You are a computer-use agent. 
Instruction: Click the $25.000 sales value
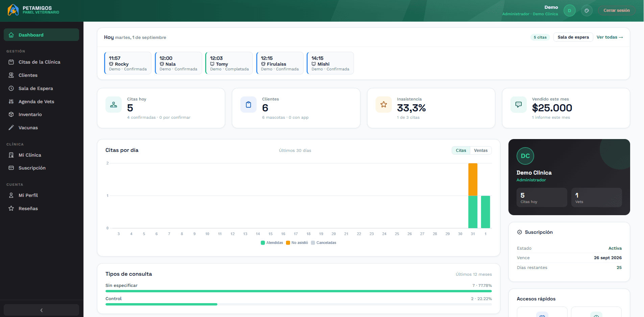(x=552, y=108)
